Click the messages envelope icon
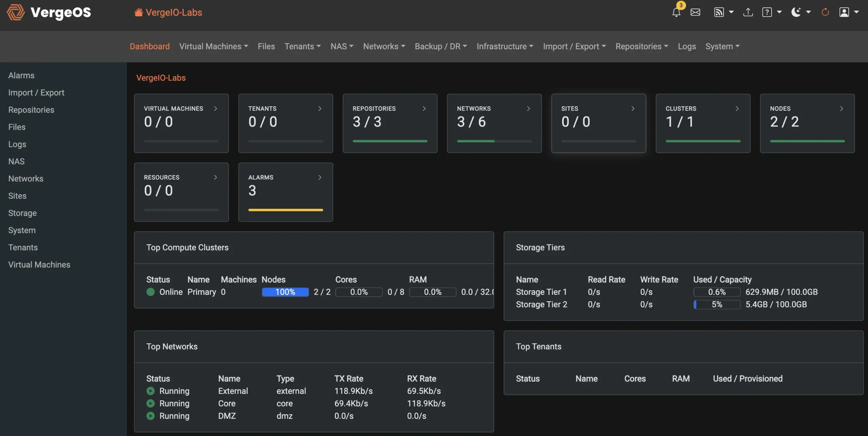This screenshot has height=436, width=868. (695, 12)
